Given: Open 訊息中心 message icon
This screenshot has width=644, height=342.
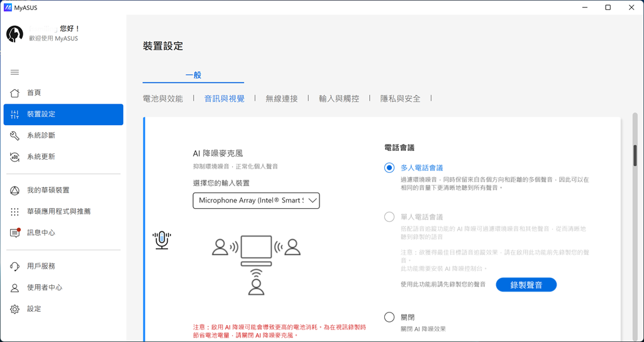Looking at the screenshot, I should (x=15, y=233).
